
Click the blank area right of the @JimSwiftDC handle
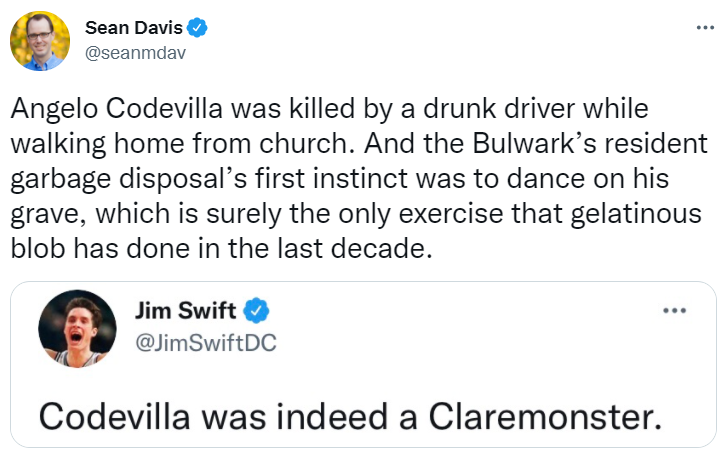point(460,343)
